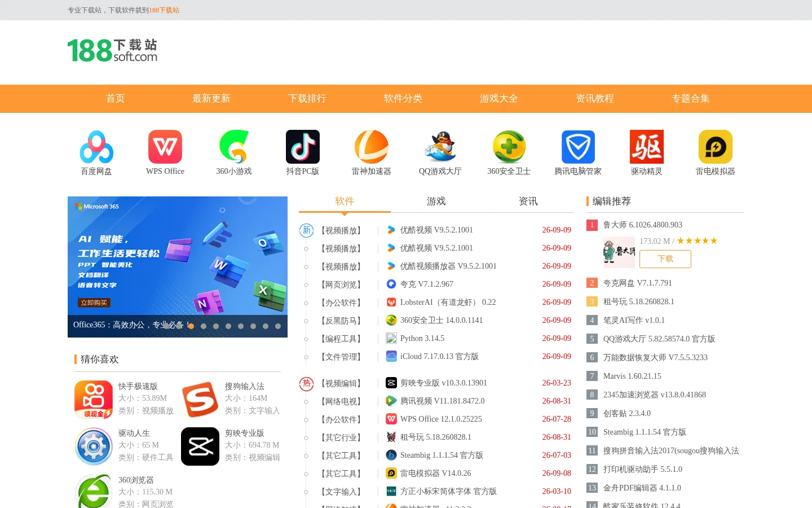Open the 驱动精灵 app icon
Screen dimensions: 812x508
647,147
